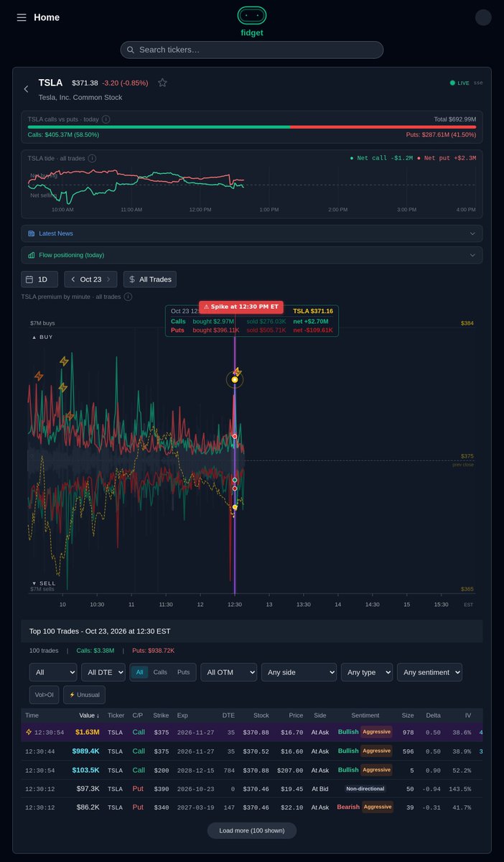Open the hamburger navigation menu

pos(22,17)
